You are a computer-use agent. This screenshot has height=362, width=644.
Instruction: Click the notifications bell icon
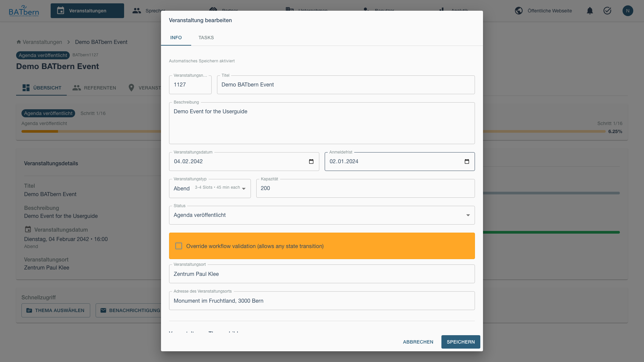pos(590,11)
